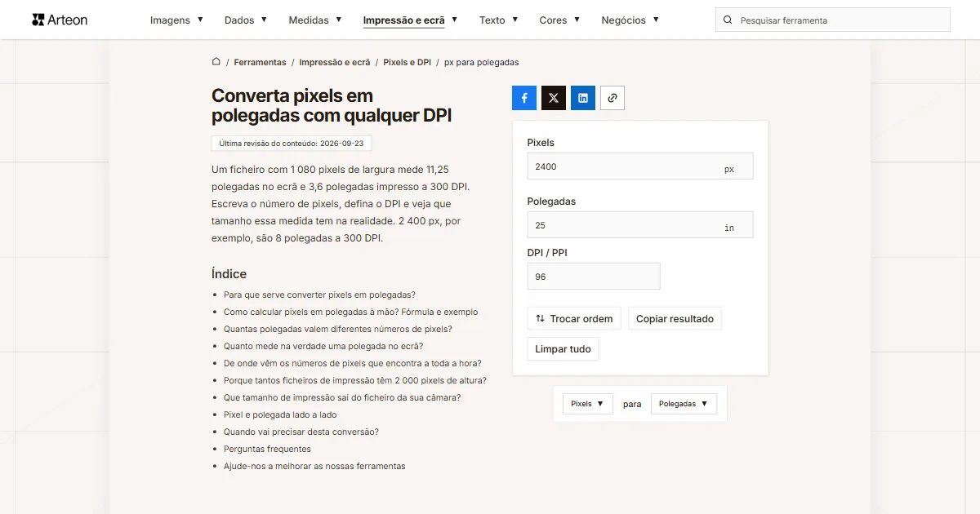Open the Dados menu
Viewport: 980px width, 514px height.
point(246,20)
